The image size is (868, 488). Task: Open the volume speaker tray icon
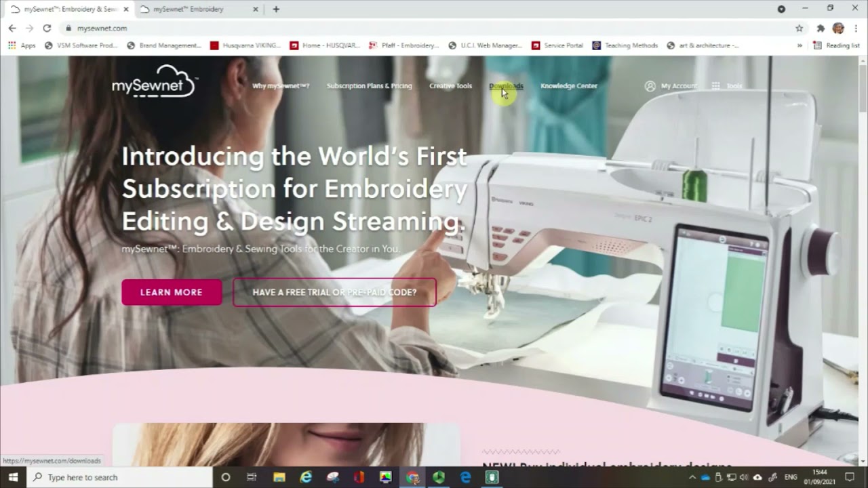745,477
